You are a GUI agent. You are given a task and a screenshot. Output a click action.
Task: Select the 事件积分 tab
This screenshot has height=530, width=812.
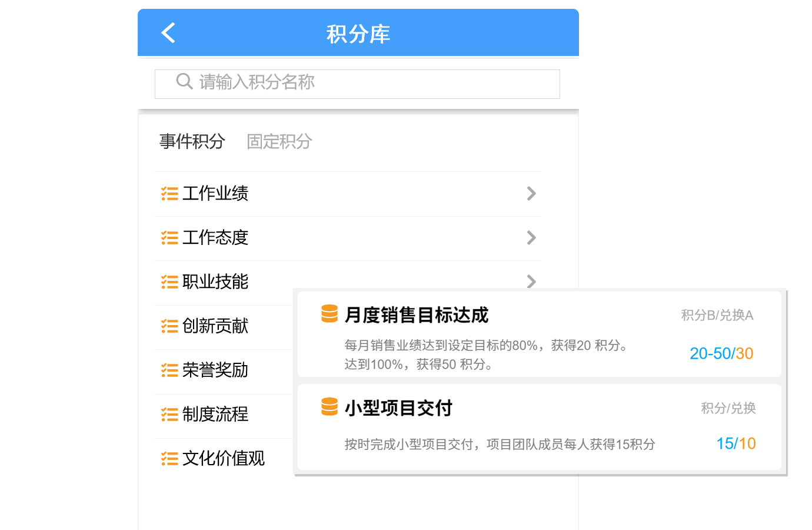click(192, 141)
